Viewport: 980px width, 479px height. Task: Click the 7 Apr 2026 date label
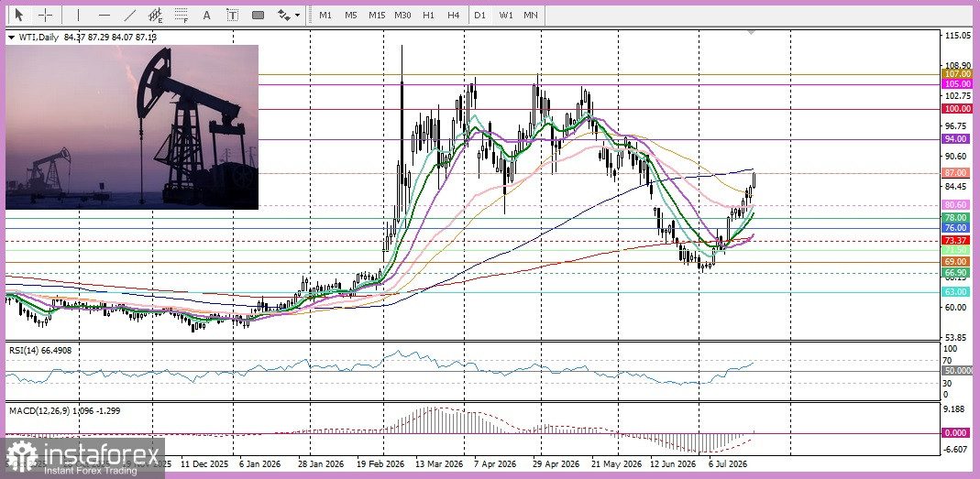495,464
